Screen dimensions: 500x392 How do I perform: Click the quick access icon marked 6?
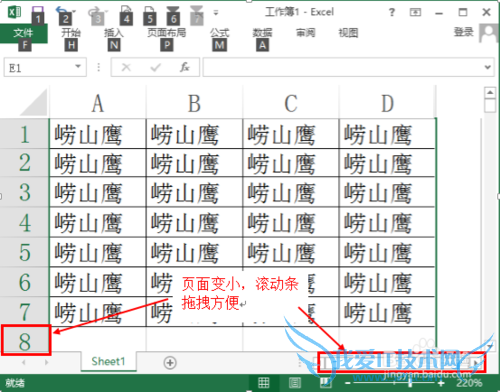pos(173,11)
